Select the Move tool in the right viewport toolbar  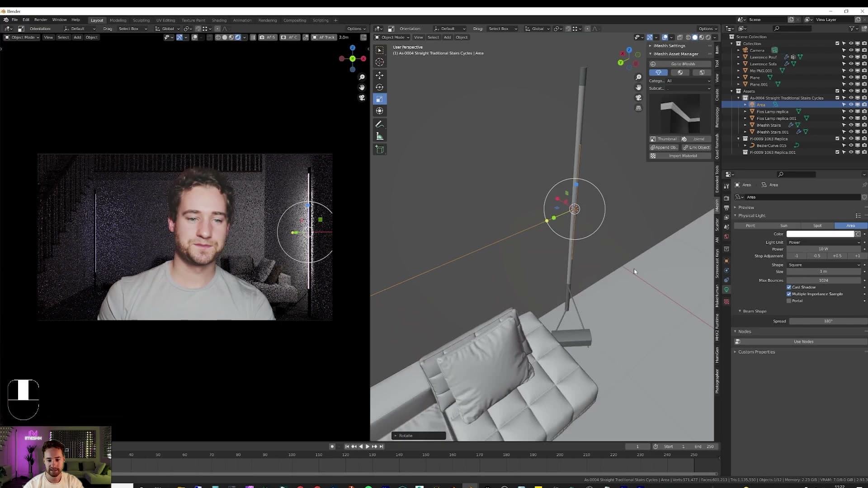(x=380, y=75)
